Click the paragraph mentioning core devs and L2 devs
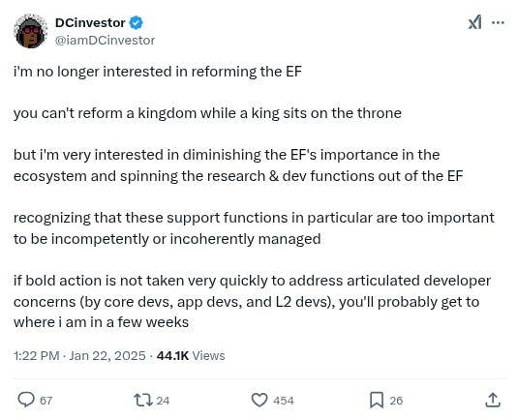The image size is (517, 420). (253, 301)
